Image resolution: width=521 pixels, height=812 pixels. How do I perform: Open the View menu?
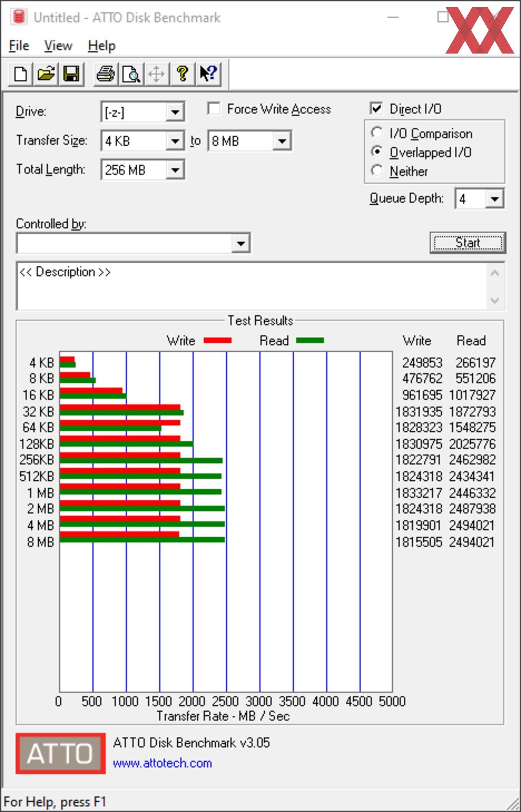point(58,46)
